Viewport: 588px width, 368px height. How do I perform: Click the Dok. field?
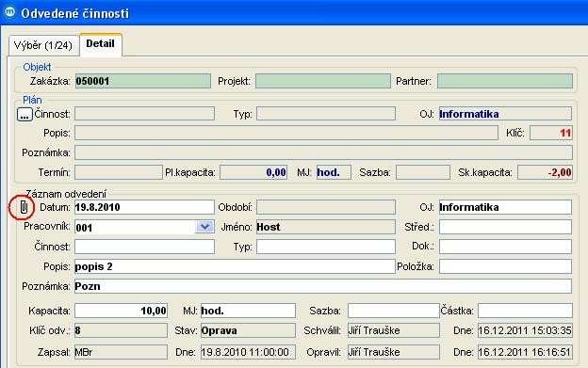[x=505, y=247]
